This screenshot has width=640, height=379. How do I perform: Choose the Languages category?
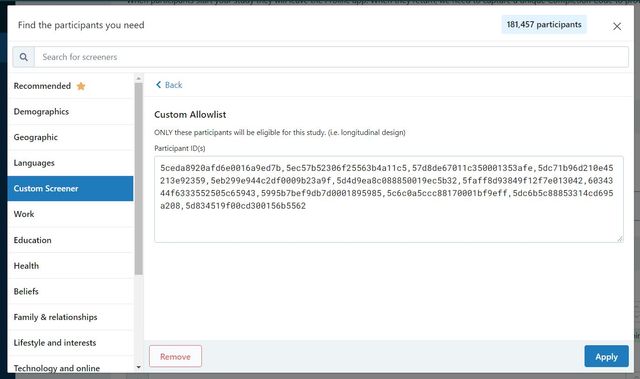coord(70,163)
